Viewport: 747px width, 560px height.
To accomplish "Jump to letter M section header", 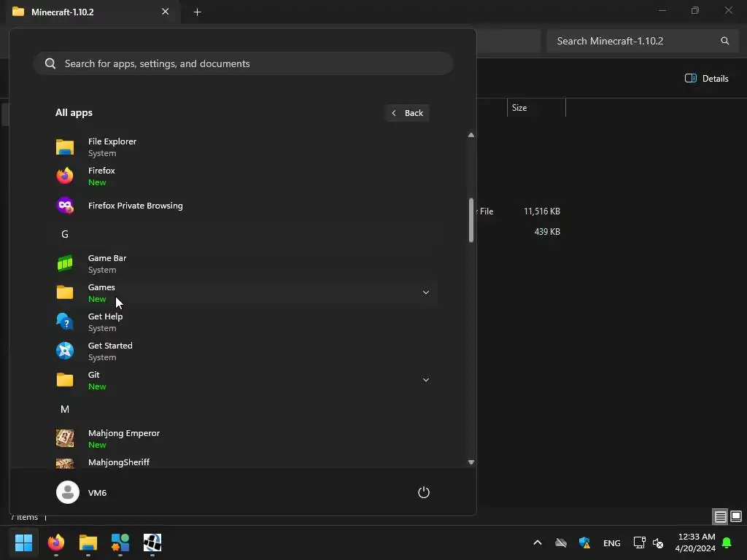I will click(65, 410).
